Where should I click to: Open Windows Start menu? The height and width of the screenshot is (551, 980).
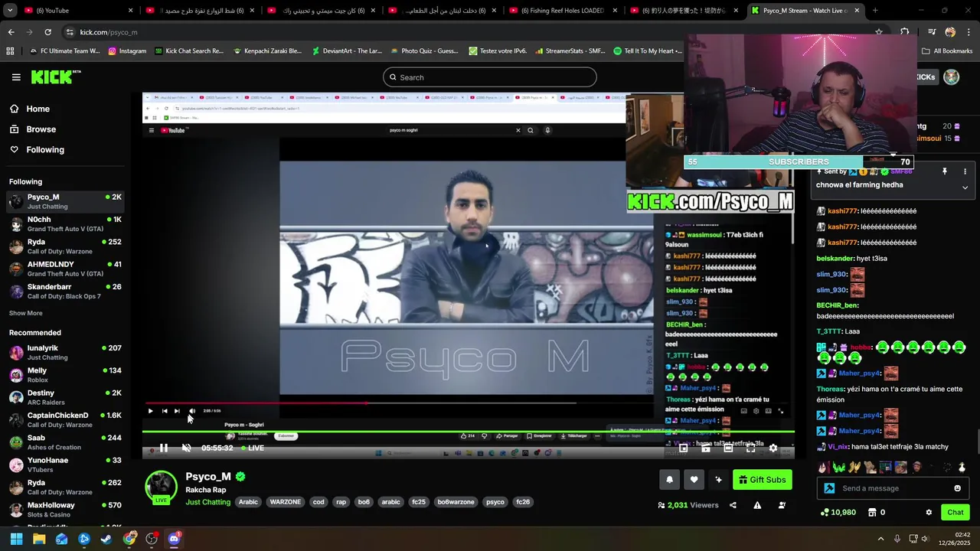click(16, 539)
